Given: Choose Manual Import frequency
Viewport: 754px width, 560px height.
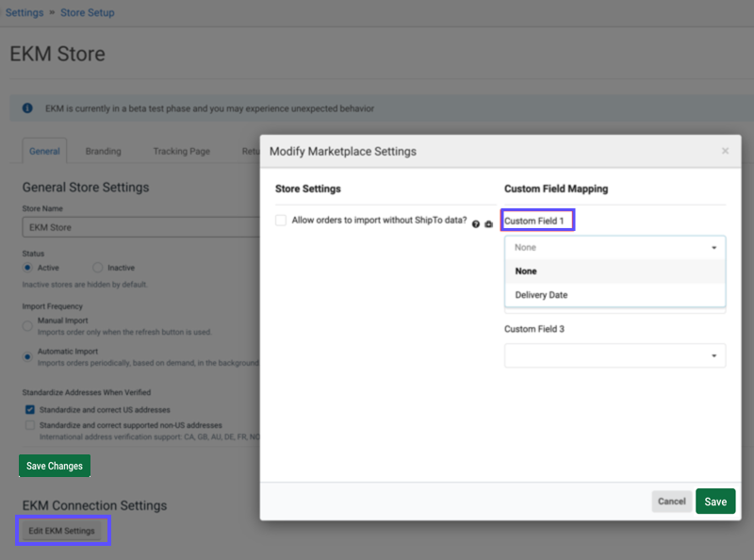Looking at the screenshot, I should pos(28,326).
